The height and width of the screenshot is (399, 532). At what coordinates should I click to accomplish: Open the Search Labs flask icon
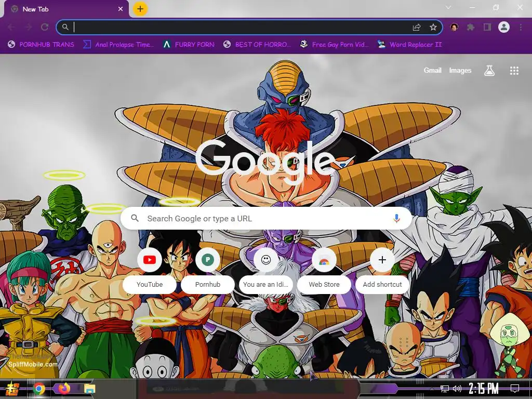[489, 71]
